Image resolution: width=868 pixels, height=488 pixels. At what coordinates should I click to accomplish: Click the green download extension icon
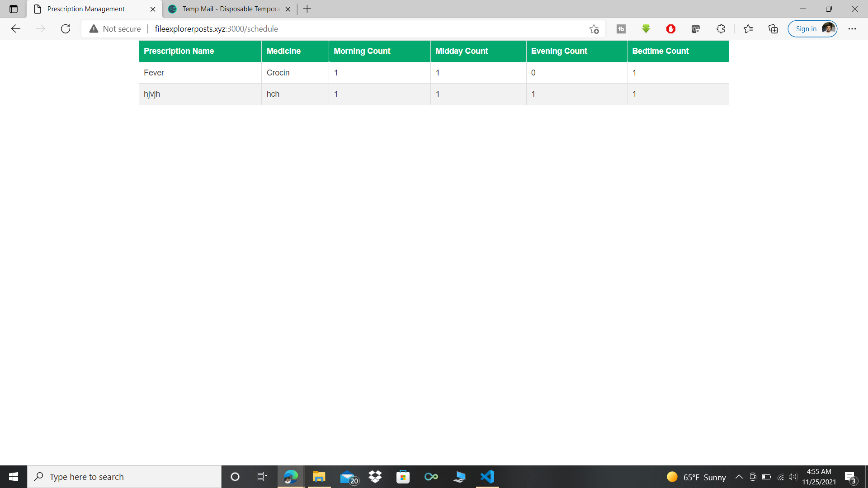point(646,29)
